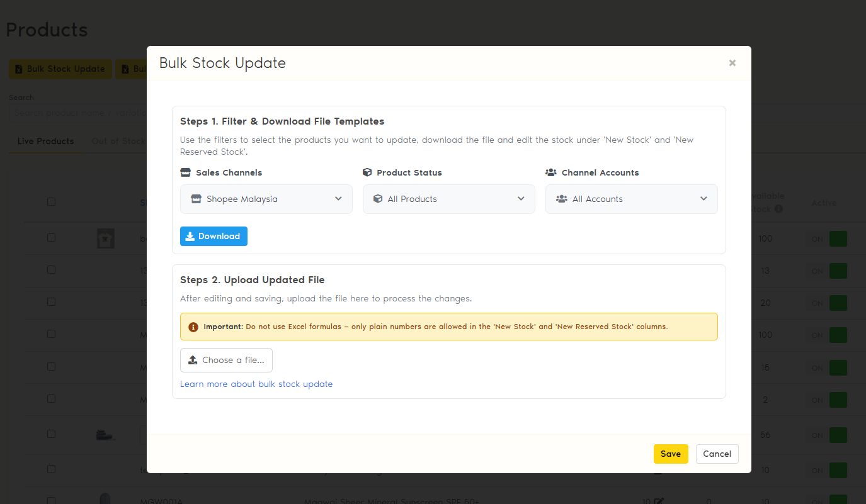Viewport: 866px width, 504px height.
Task: Open the All Accounts dropdown
Action: [x=631, y=199]
